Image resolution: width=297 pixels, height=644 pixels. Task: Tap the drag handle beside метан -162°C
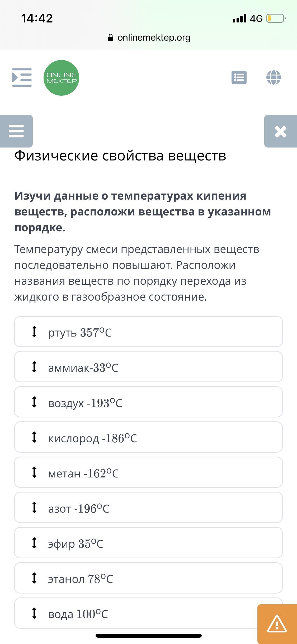(x=34, y=472)
